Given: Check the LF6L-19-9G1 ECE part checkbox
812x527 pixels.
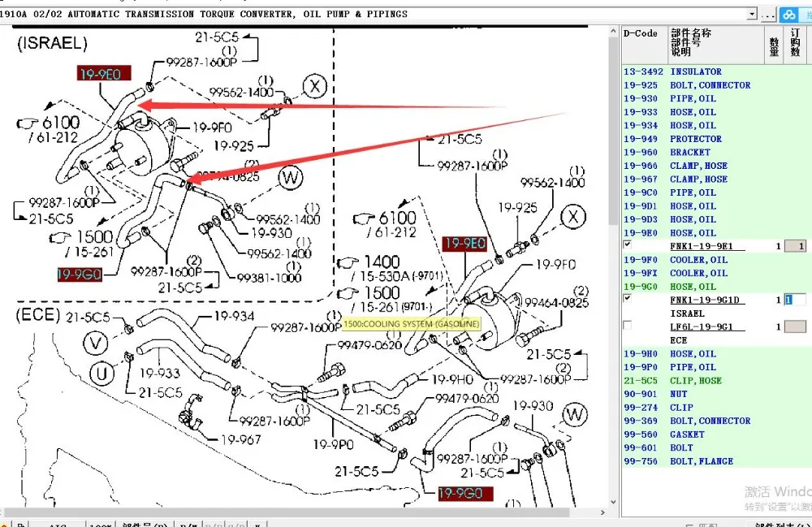Looking at the screenshot, I should 627,325.
